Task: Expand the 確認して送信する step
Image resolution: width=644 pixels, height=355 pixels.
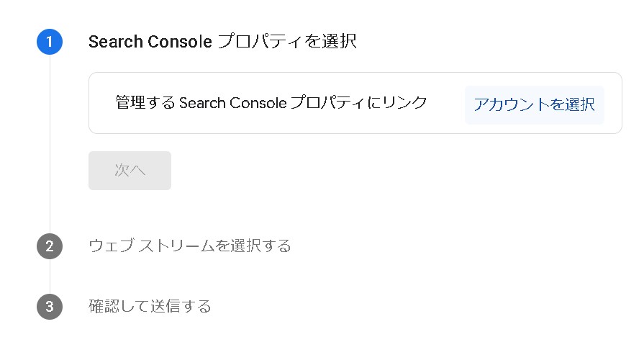Action: [150, 306]
